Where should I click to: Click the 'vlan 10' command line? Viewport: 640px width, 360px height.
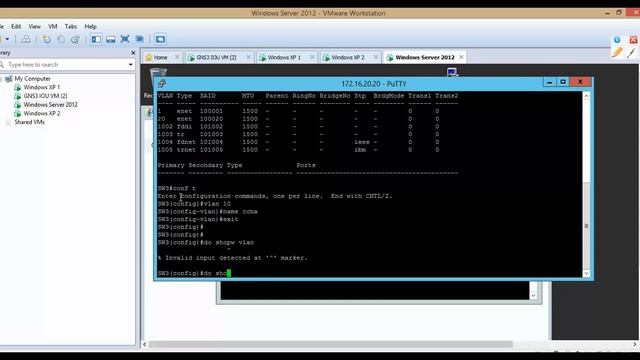click(x=194, y=204)
